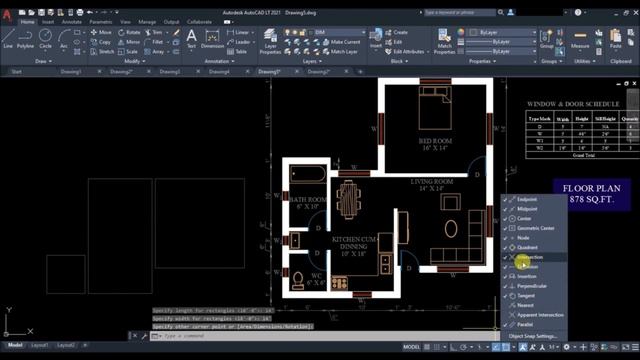Viewport: 640px width, 360px height.
Task: Expand the Modify panel
Action: [134, 61]
